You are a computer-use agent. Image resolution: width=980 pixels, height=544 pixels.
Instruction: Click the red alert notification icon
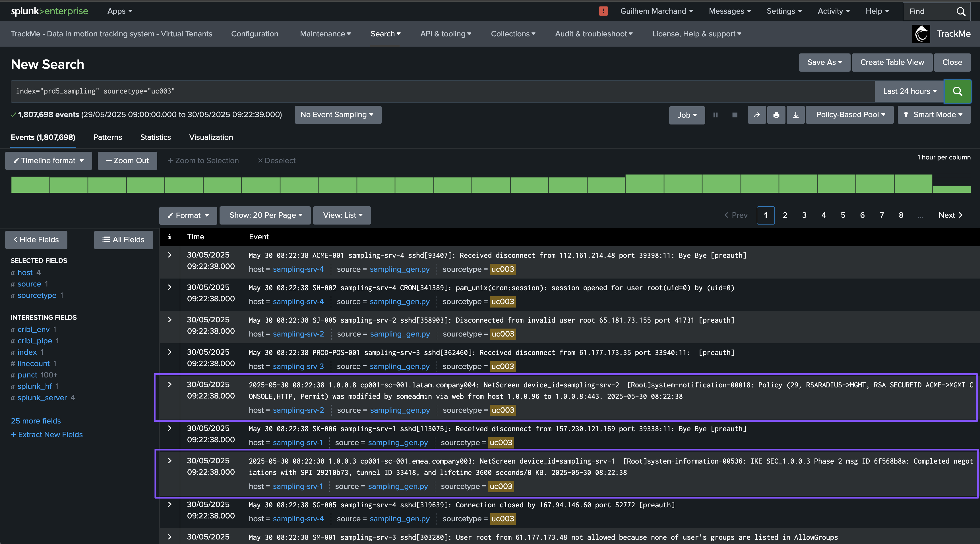pos(603,11)
